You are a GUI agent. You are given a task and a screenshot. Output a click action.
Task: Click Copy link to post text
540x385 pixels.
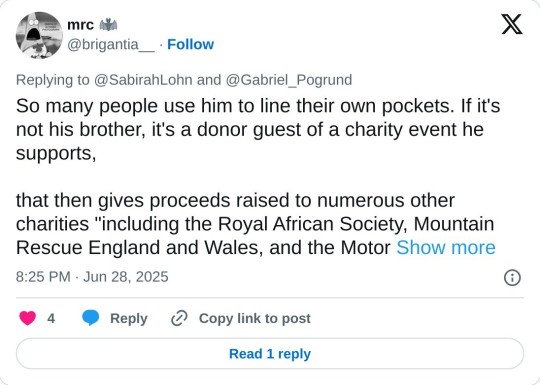coord(255,319)
